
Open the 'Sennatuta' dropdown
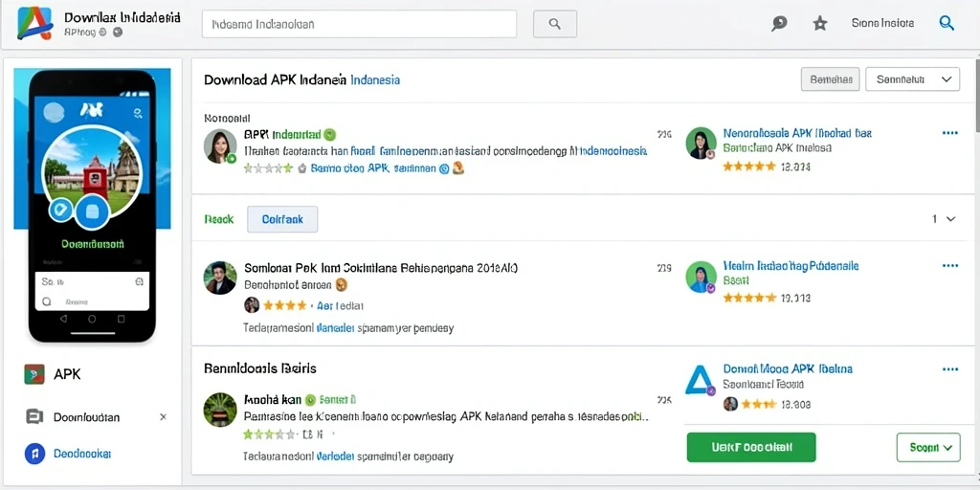[x=912, y=79]
